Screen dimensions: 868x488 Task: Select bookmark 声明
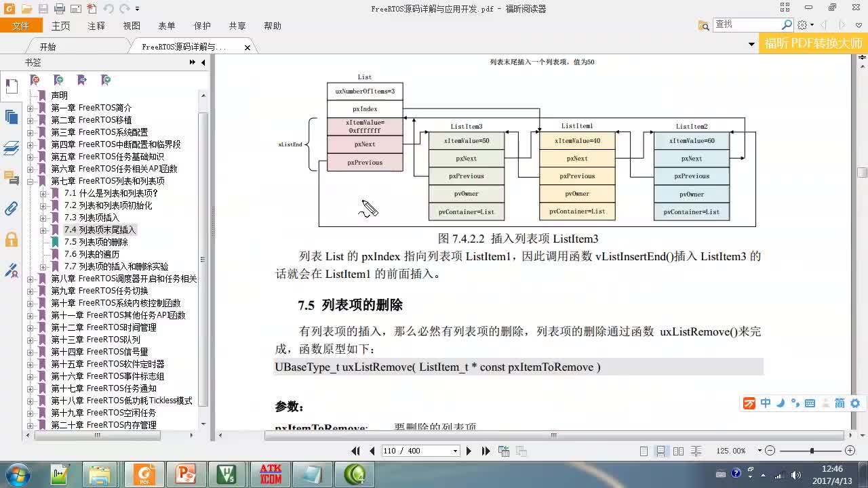[59, 96]
